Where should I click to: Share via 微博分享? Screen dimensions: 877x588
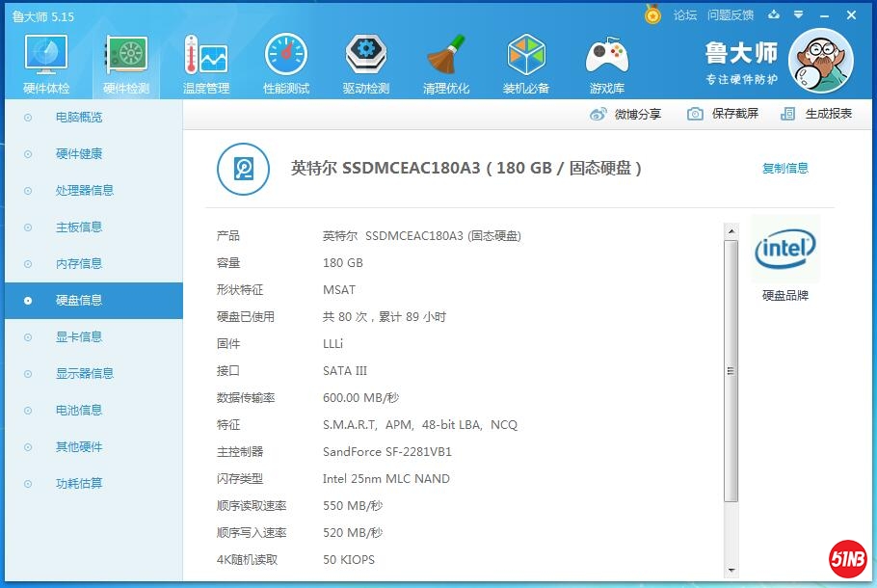point(626,114)
